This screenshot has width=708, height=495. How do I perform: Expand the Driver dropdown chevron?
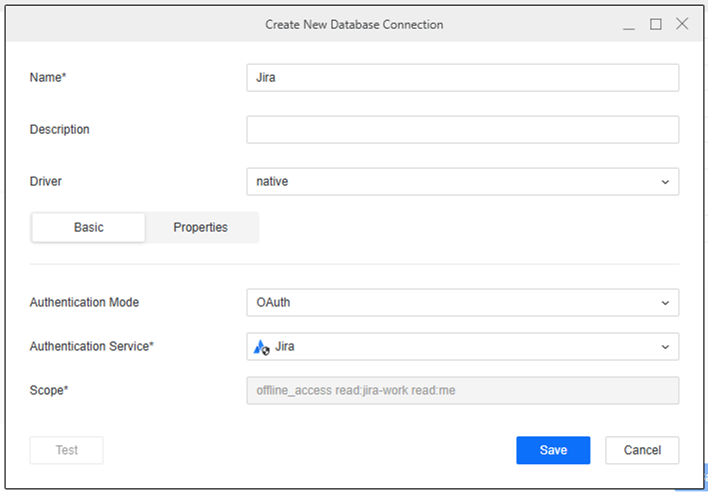click(x=665, y=182)
